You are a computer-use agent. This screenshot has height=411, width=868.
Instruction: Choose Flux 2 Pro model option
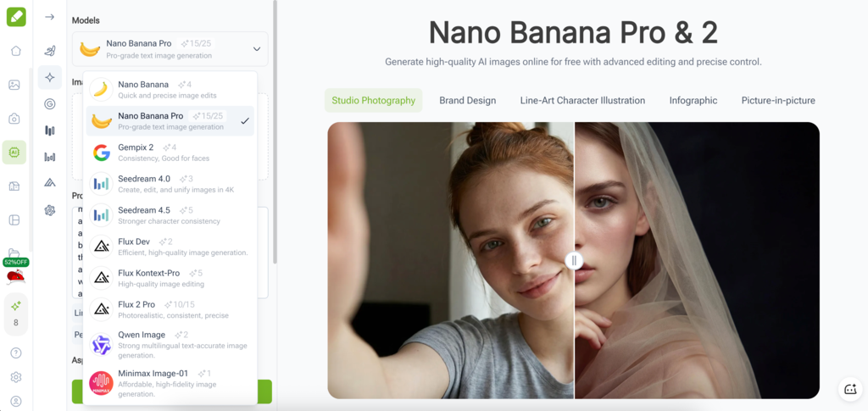click(170, 310)
